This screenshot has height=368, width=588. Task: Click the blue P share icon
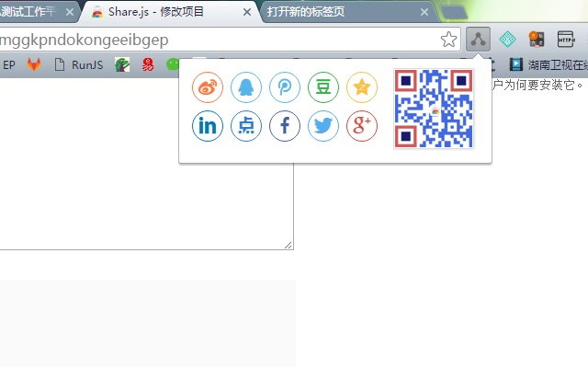[285, 87]
